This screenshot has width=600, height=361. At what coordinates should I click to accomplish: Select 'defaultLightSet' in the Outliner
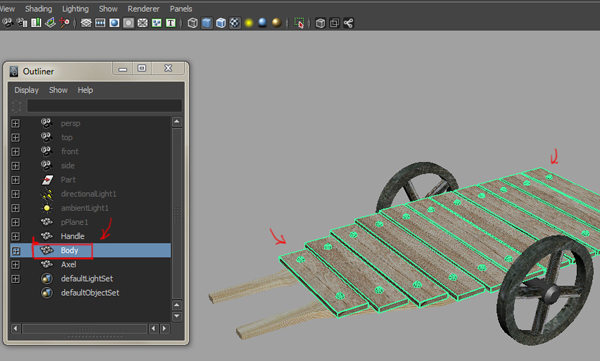pyautogui.click(x=87, y=279)
